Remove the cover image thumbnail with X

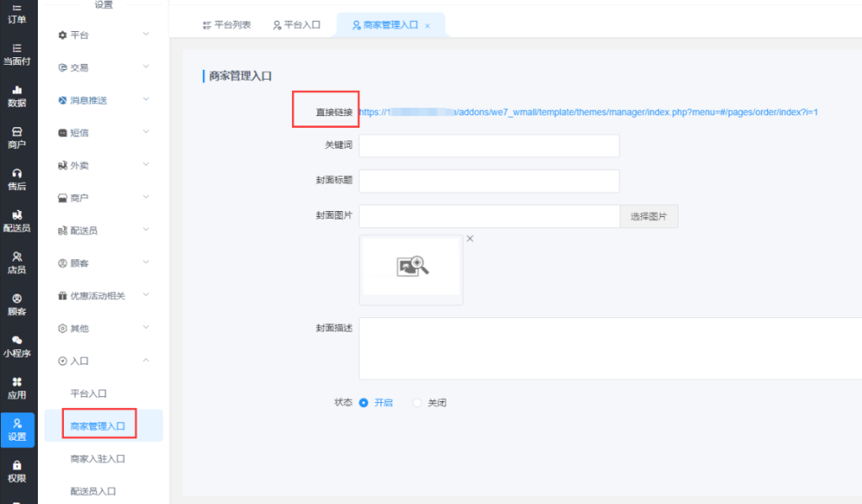pos(470,239)
